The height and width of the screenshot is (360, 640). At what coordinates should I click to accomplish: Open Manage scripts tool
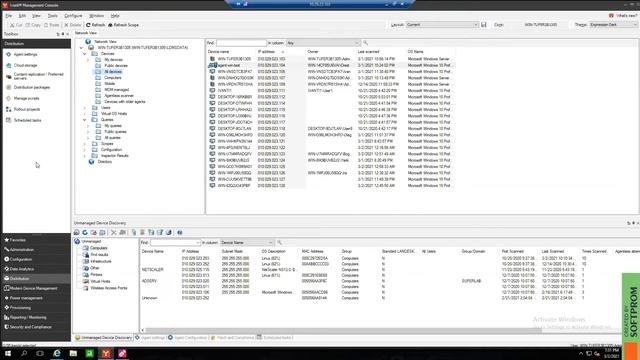(x=23, y=98)
